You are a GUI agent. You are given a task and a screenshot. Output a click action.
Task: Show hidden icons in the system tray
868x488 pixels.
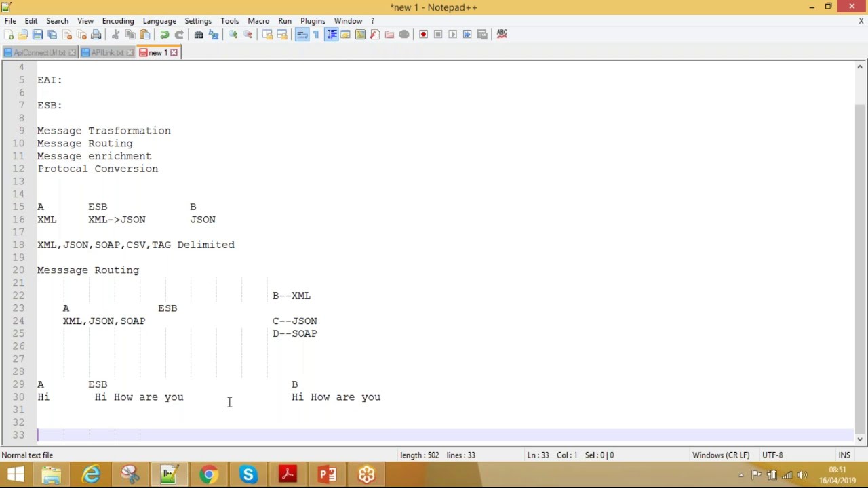tap(741, 475)
